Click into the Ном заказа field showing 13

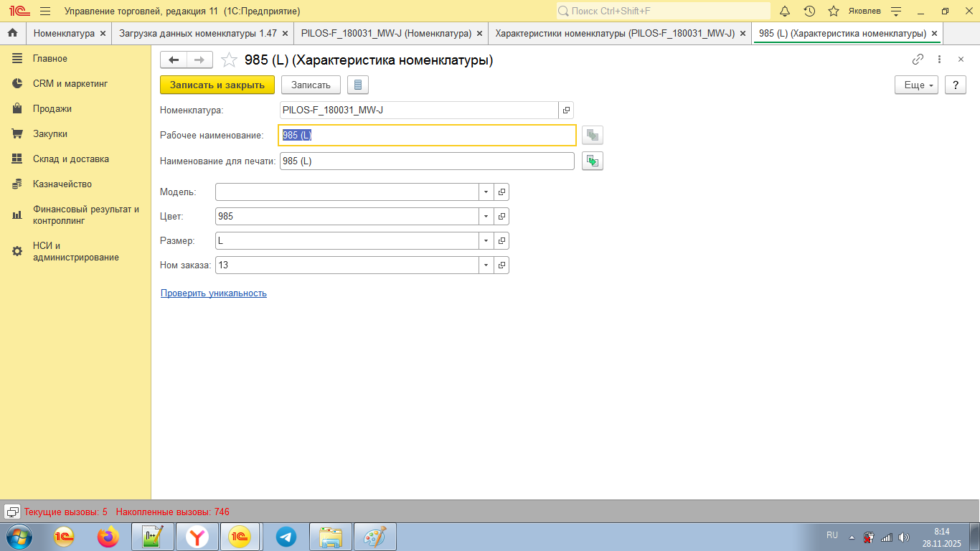[x=347, y=265]
